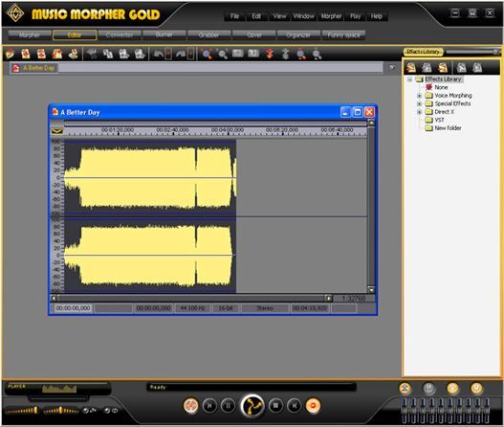
Task: Select the A Better Day document tab
Action: click(34, 68)
